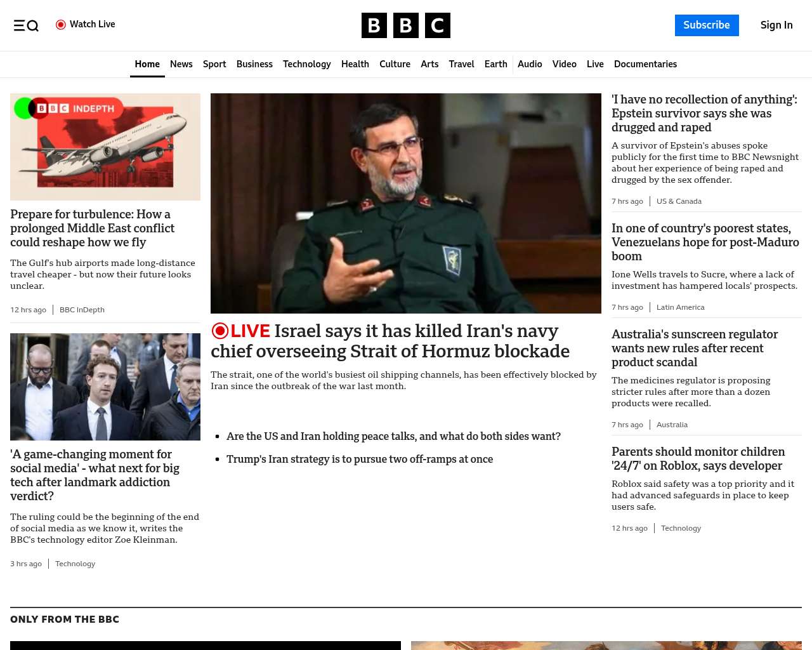
Task: Click the Watch Live record icon
Action: click(61, 25)
